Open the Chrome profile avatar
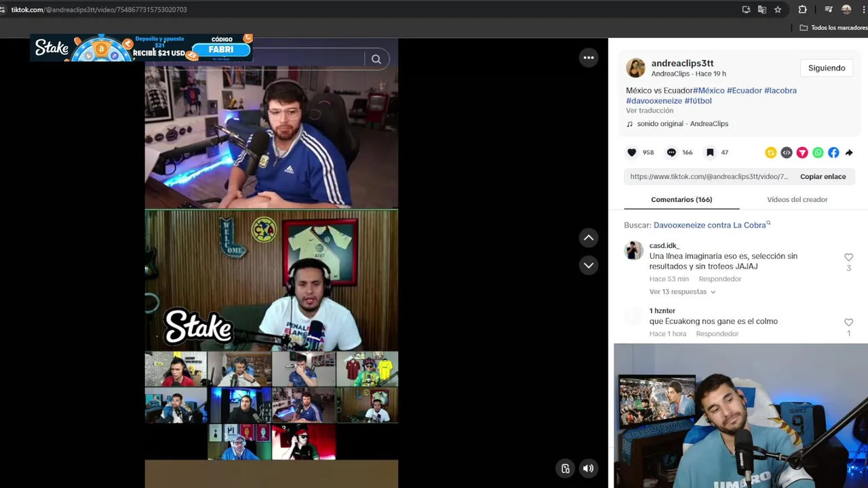 [846, 9]
